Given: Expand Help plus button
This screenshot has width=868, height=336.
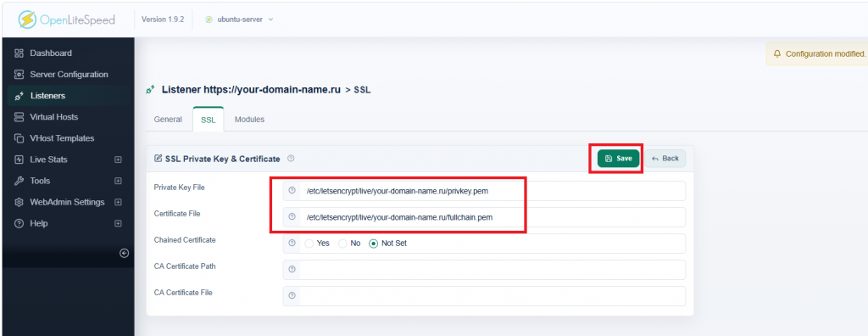Looking at the screenshot, I should point(118,223).
